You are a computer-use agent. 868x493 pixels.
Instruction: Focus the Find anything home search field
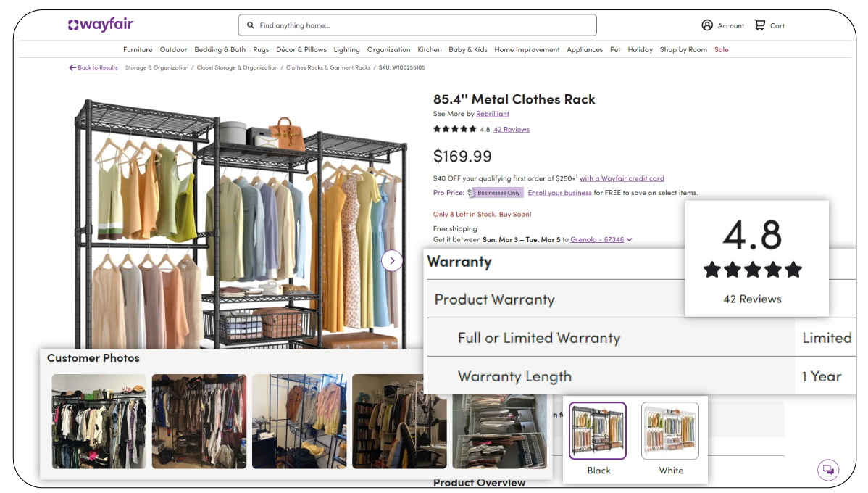tap(417, 25)
